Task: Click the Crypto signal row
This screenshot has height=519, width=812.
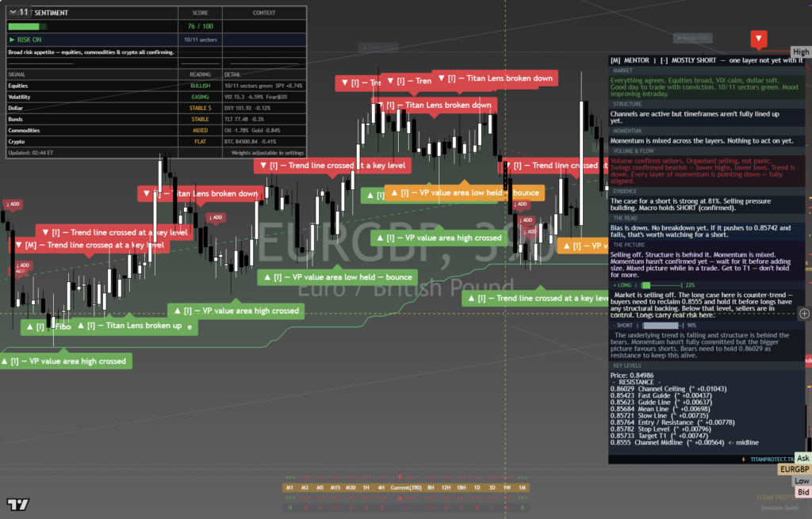Action: pyautogui.click(x=156, y=141)
